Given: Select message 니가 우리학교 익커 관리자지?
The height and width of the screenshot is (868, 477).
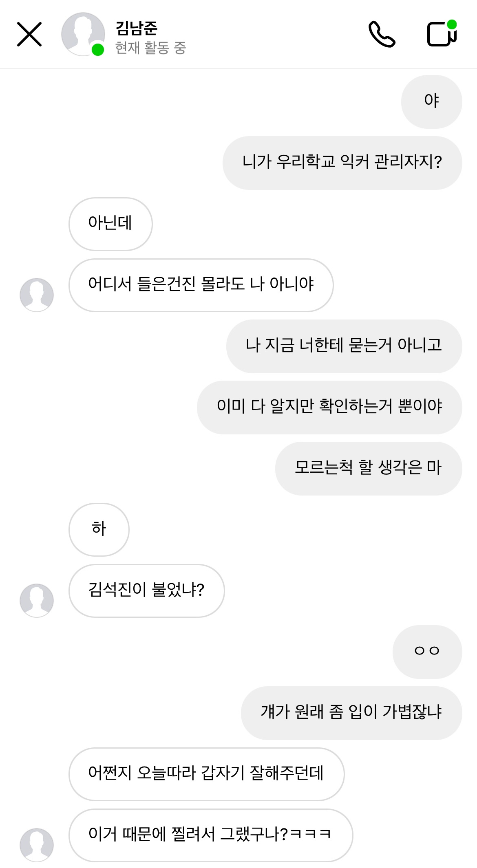Looking at the screenshot, I should (x=342, y=163).
